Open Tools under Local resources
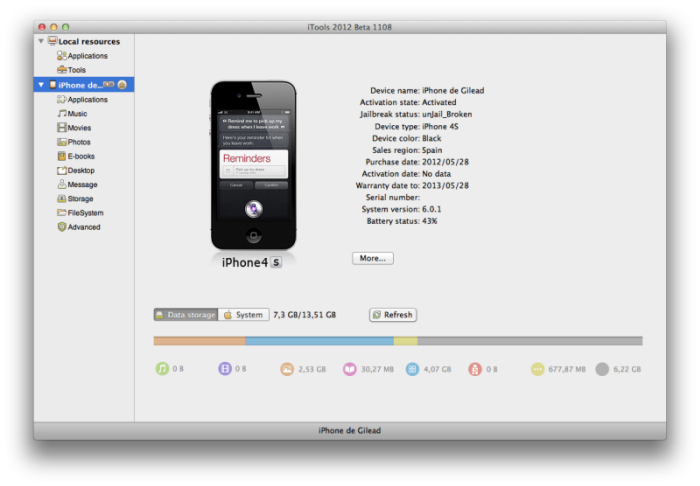Viewport: 700px width, 486px height. 71,70
